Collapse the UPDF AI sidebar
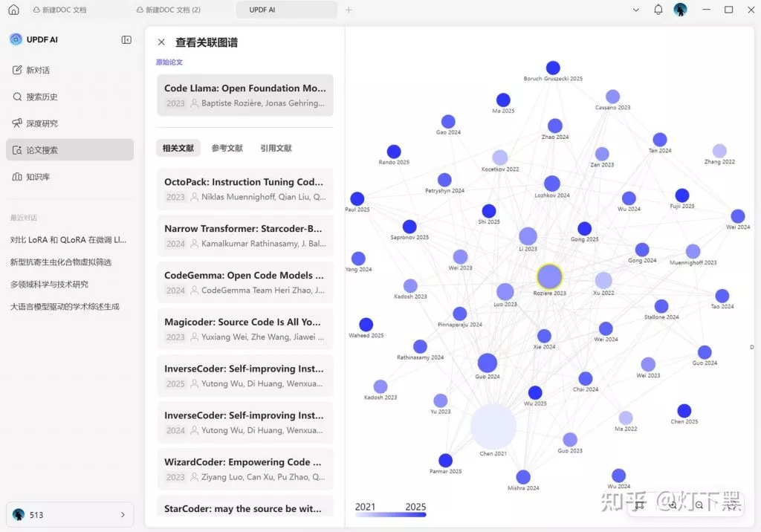Image resolution: width=761 pixels, height=532 pixels. (x=126, y=39)
